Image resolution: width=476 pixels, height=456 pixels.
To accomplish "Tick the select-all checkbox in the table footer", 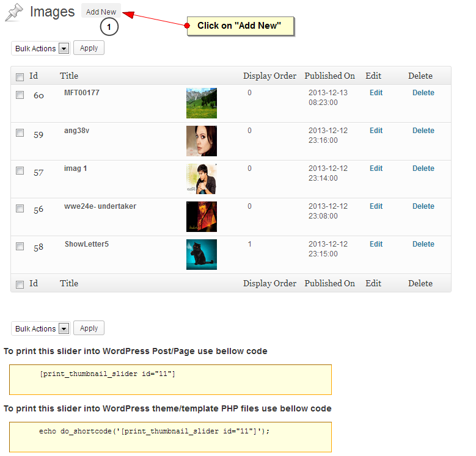I will [x=20, y=284].
